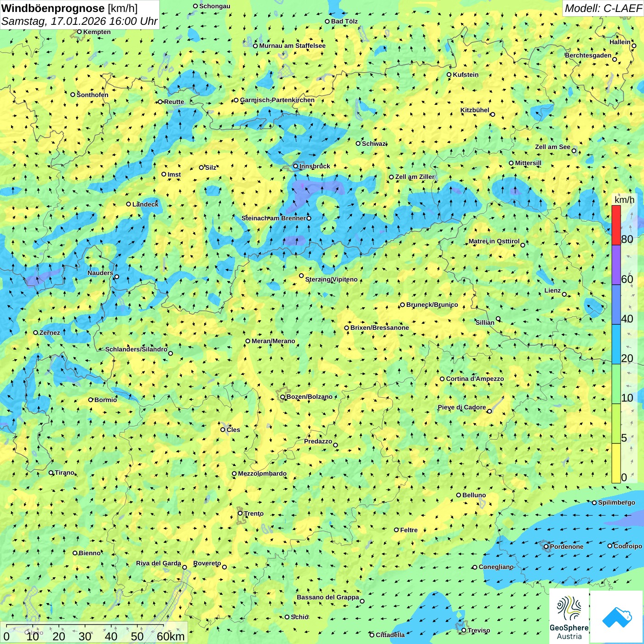Click the Windböenprognose title text
This screenshot has width=644, height=644.
(x=53, y=8)
